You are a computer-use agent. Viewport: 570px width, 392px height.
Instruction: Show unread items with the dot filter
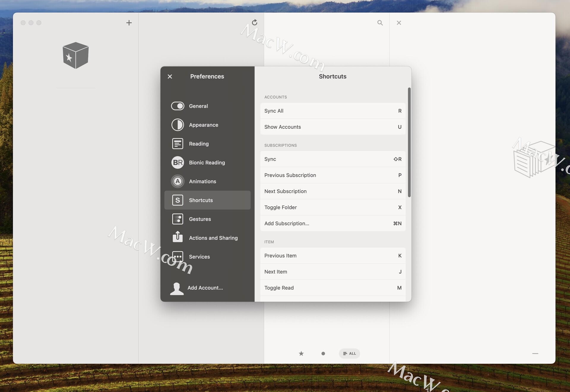[323, 353]
